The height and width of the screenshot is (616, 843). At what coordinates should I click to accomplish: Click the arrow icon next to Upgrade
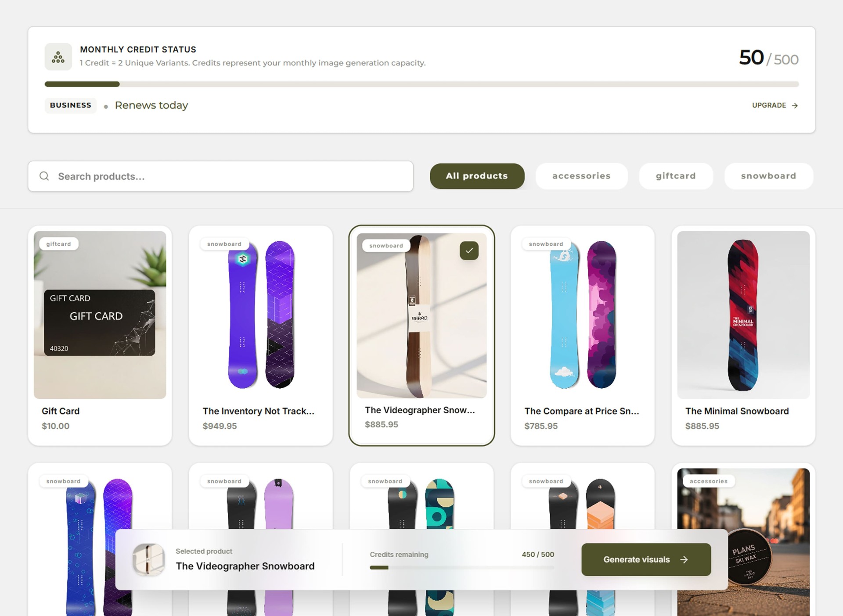(795, 105)
